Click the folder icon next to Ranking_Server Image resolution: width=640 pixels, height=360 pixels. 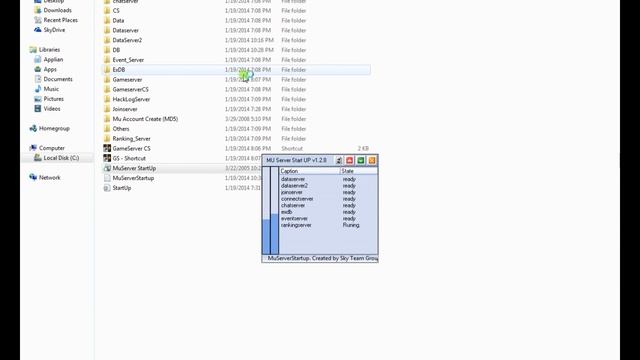(x=107, y=139)
